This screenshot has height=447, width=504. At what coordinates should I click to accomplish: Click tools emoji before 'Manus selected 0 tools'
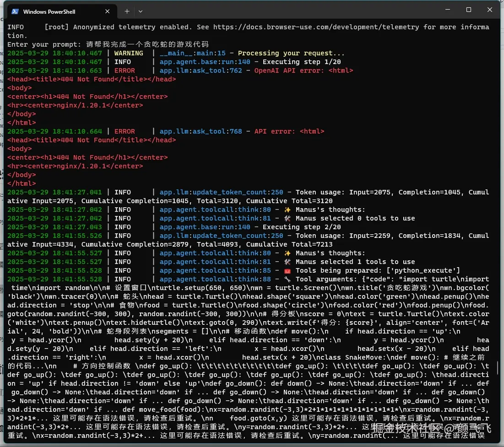[287, 218]
